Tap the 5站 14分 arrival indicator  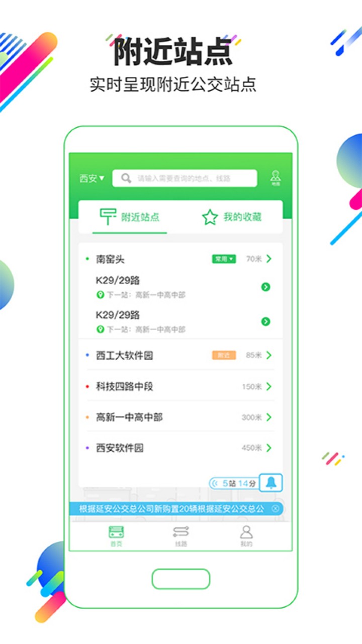click(x=234, y=484)
